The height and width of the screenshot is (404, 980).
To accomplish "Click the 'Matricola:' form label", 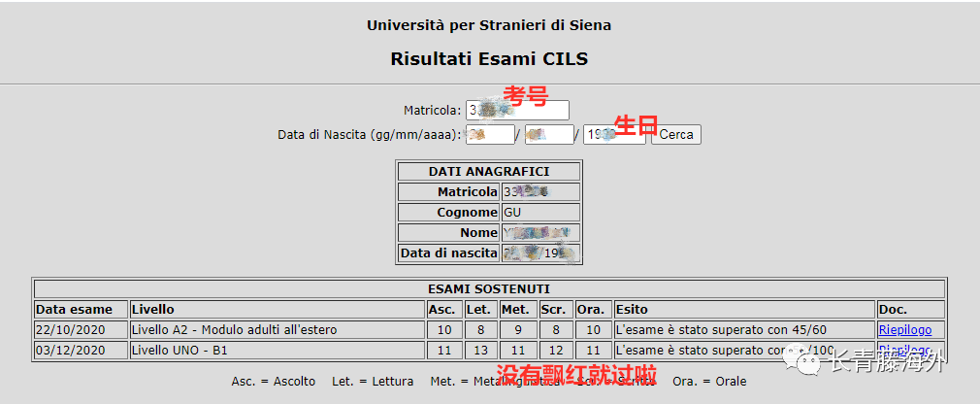I will coord(433,111).
